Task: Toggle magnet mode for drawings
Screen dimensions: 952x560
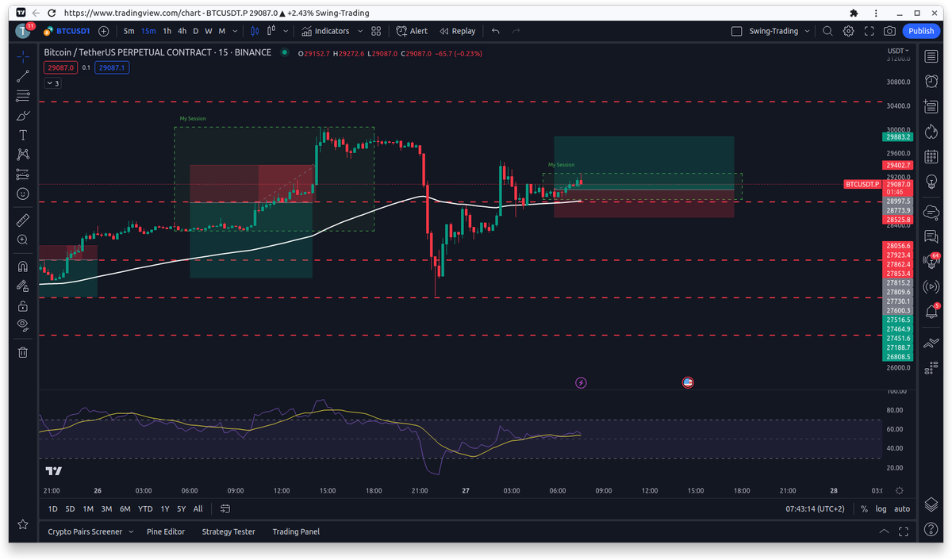Action: [22, 267]
